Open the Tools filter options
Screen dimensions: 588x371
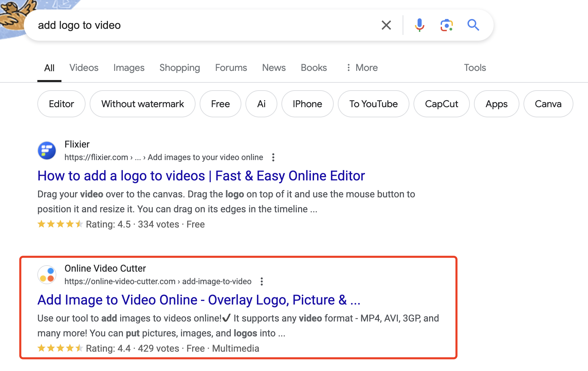coord(475,68)
